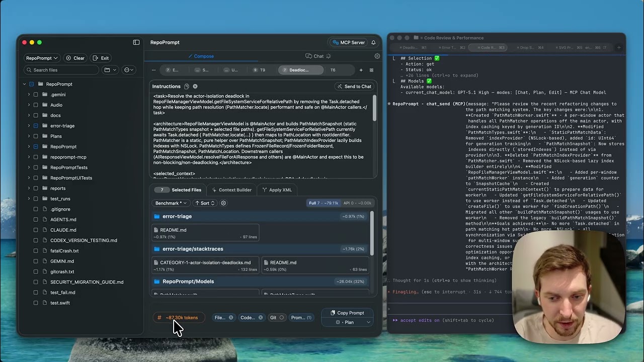Click the Clear button
The width and height of the screenshot is (644, 362).
[75, 58]
